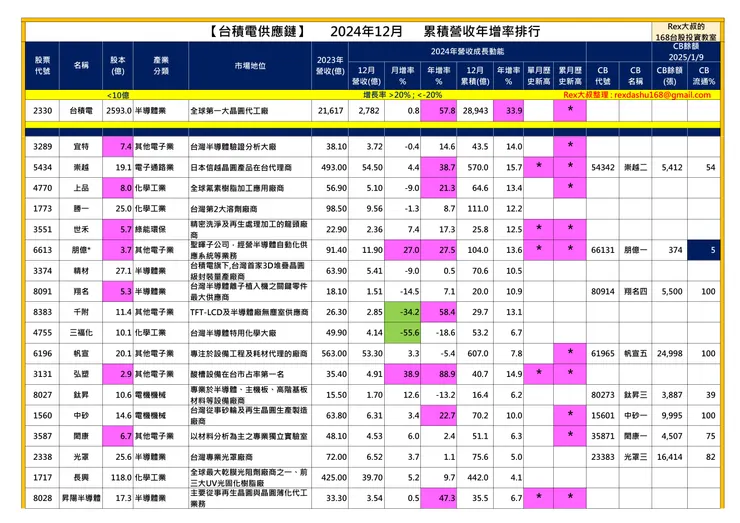Click the CB餘額(張) header cell
Image resolution: width=740 pixels, height=523 pixels.
(x=669, y=76)
